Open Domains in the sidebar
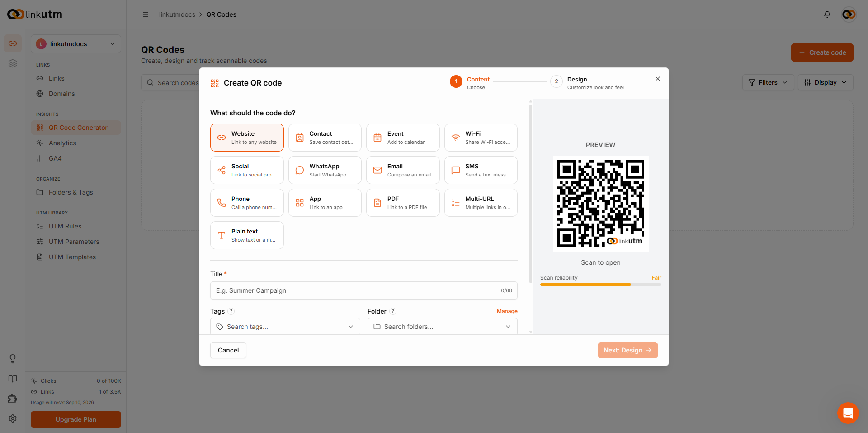The image size is (868, 433). (76, 94)
